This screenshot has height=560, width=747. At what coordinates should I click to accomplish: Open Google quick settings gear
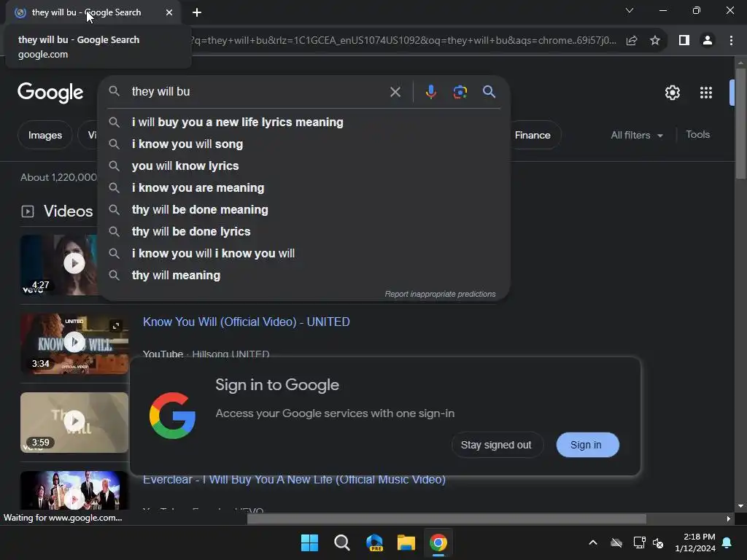point(672,93)
